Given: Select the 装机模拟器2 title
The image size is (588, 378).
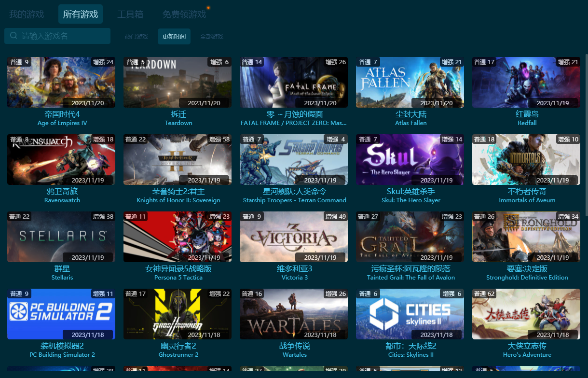Looking at the screenshot, I should pos(62,346).
